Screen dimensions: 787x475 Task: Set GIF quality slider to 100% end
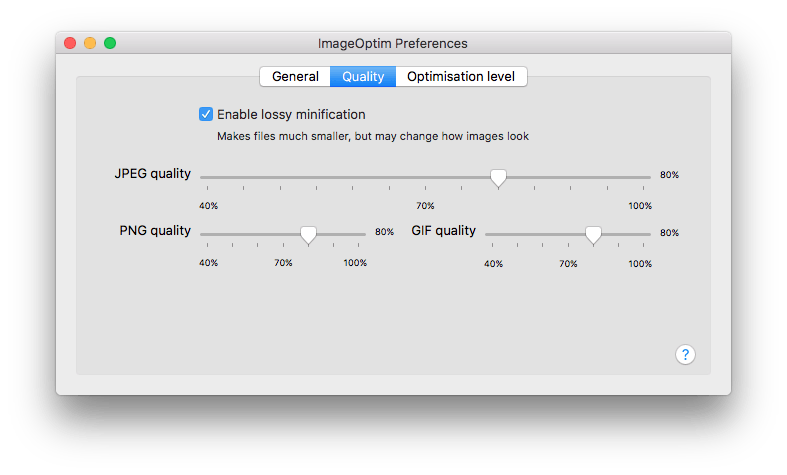point(647,233)
